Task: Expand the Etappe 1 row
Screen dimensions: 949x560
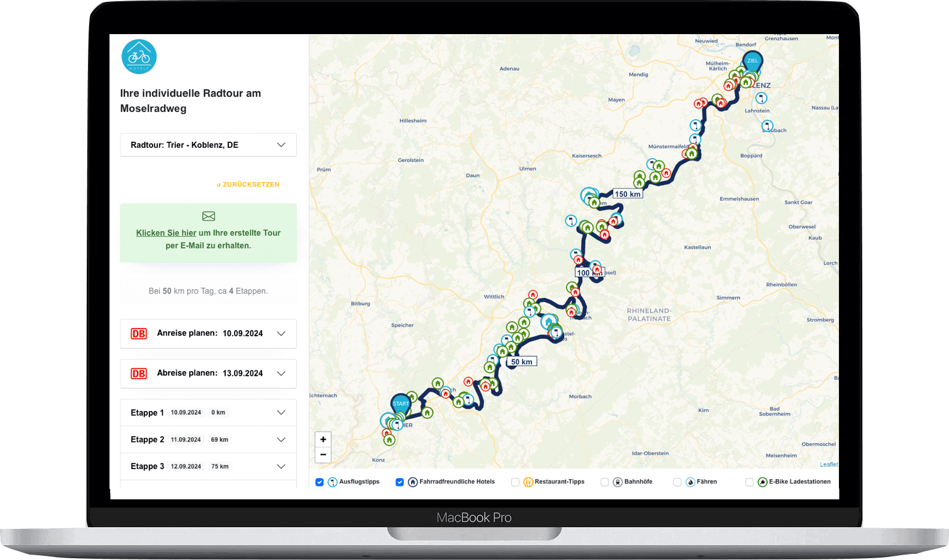Action: 281,413
